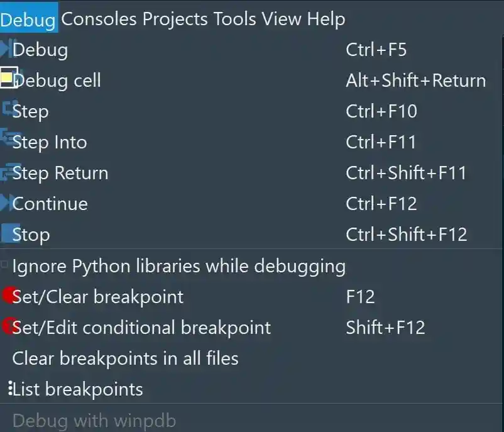Screen dimensions: 504x432
Task: Select Set/Edit conditional breakpoint text entry
Action: click(141, 328)
